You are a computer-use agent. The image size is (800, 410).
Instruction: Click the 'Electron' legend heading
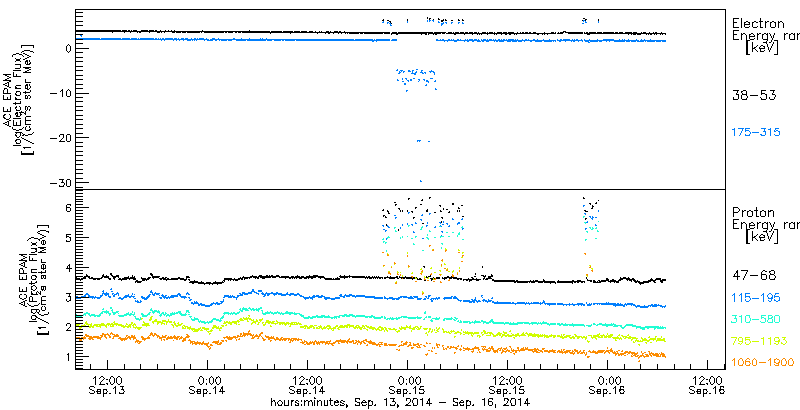(758, 23)
